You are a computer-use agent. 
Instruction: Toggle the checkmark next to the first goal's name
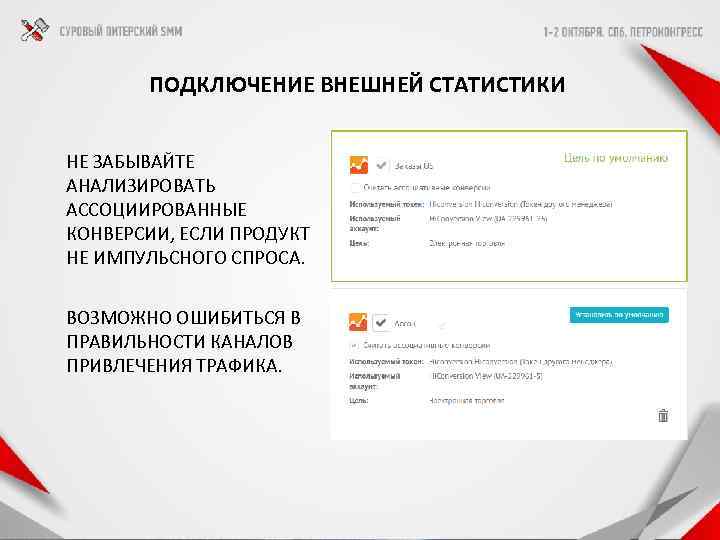click(x=381, y=165)
